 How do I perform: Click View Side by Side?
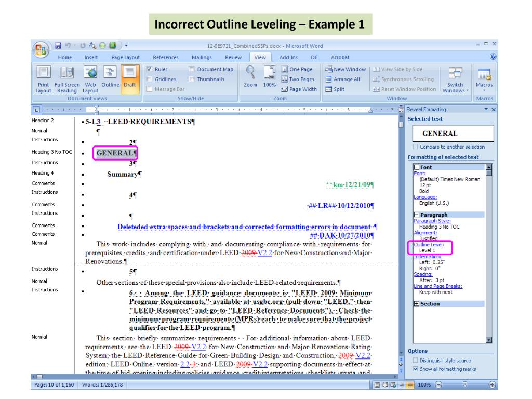397,69
